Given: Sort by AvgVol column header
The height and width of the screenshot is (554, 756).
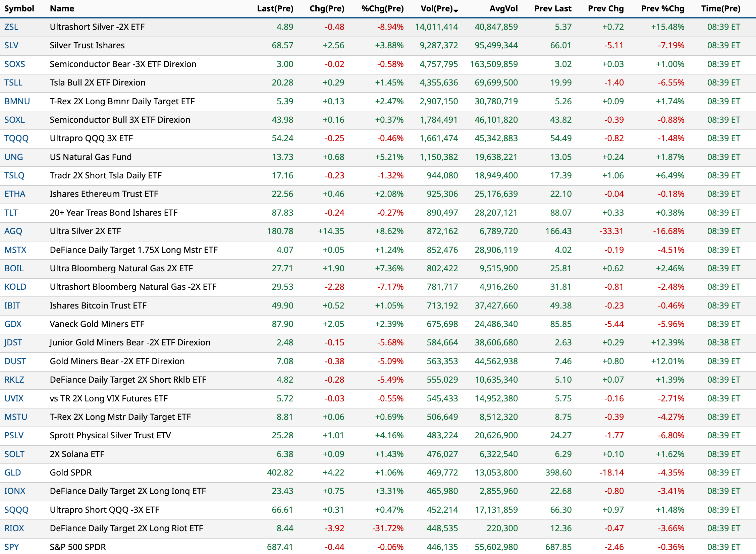Looking at the screenshot, I should coord(503,9).
